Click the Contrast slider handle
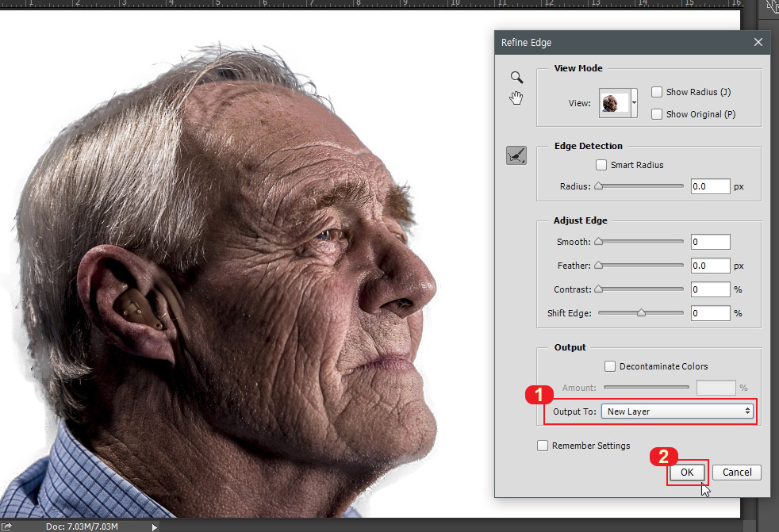 tap(599, 289)
